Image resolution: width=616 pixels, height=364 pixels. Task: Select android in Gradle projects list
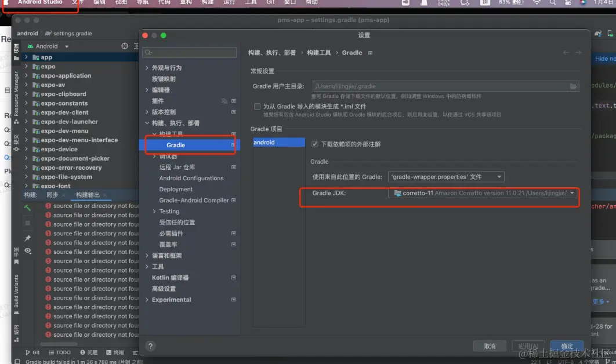click(x=279, y=142)
